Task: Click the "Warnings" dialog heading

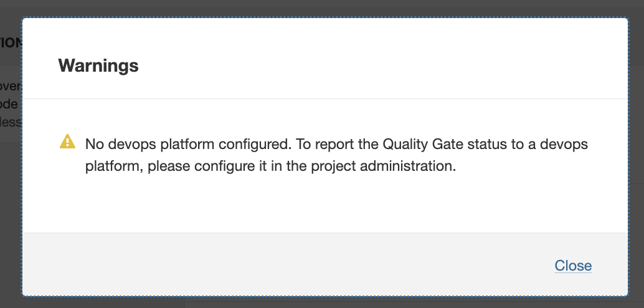Action: (98, 65)
